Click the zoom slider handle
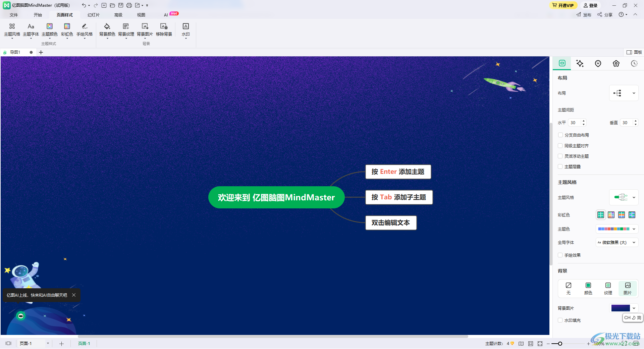The image size is (644, 349). tap(560, 344)
